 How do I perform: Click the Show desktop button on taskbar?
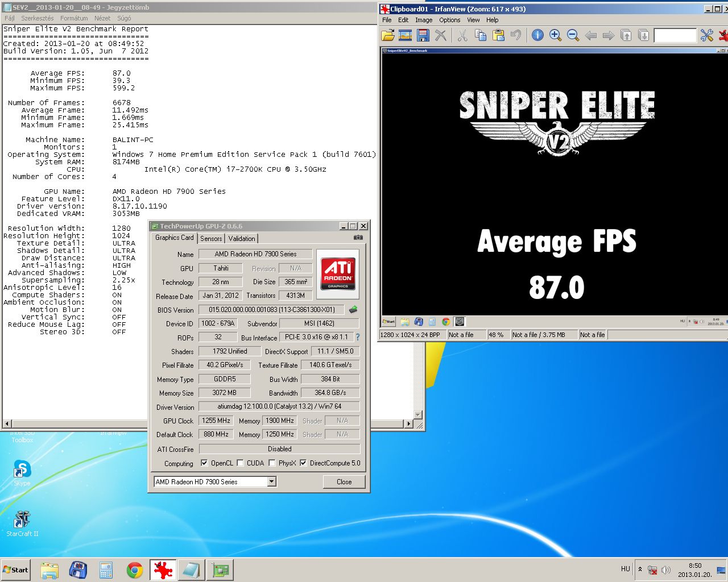tap(721, 570)
